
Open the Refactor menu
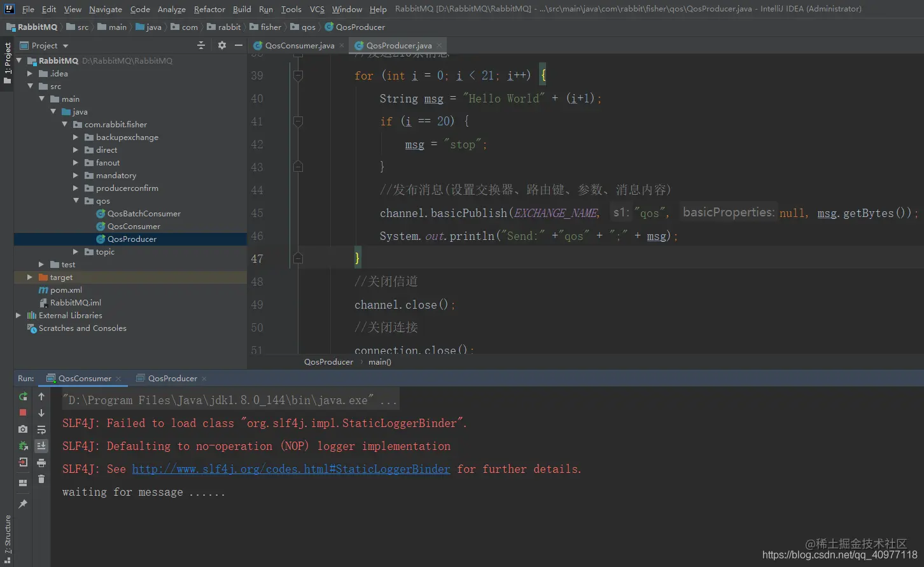tap(209, 9)
